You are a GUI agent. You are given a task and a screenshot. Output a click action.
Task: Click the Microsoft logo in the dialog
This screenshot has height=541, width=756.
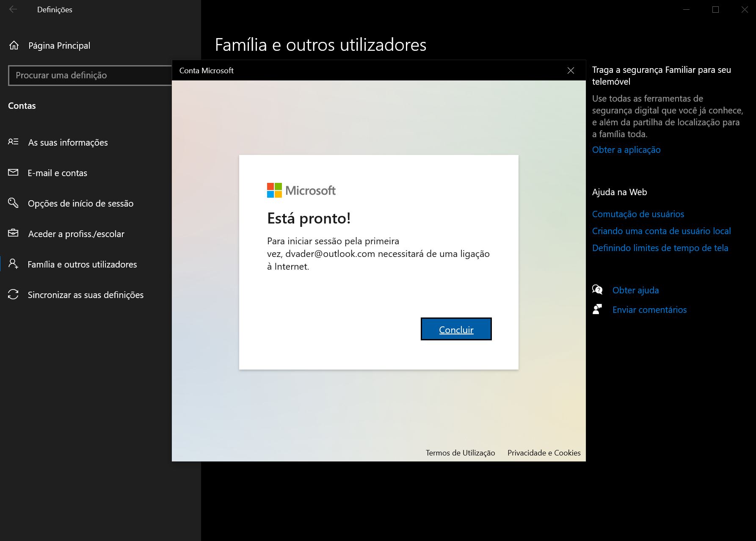[301, 190]
